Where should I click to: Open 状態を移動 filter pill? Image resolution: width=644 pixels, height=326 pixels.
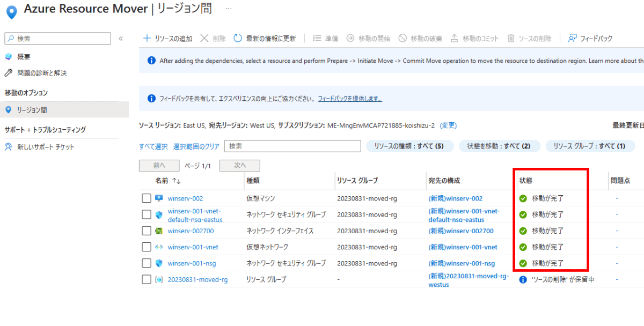pyautogui.click(x=499, y=146)
